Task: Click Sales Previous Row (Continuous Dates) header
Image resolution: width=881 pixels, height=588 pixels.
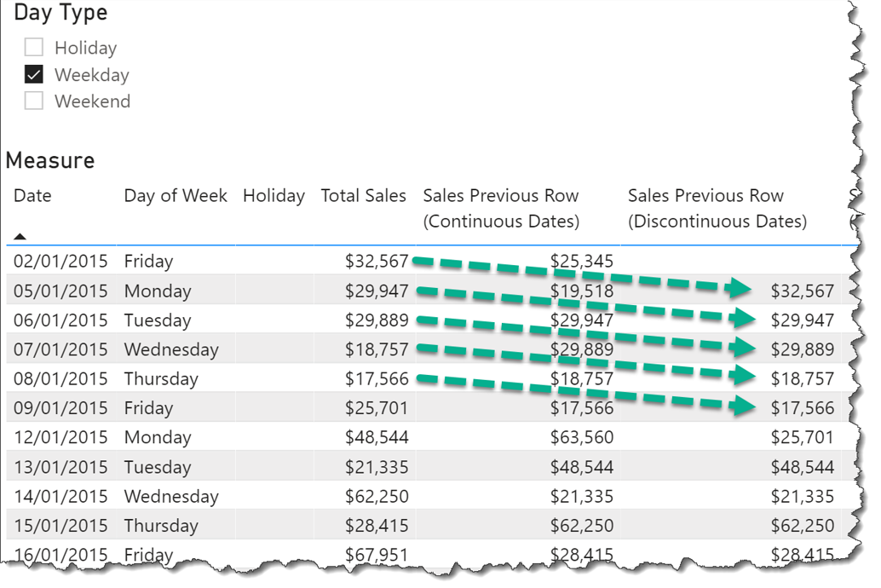Action: [x=501, y=208]
